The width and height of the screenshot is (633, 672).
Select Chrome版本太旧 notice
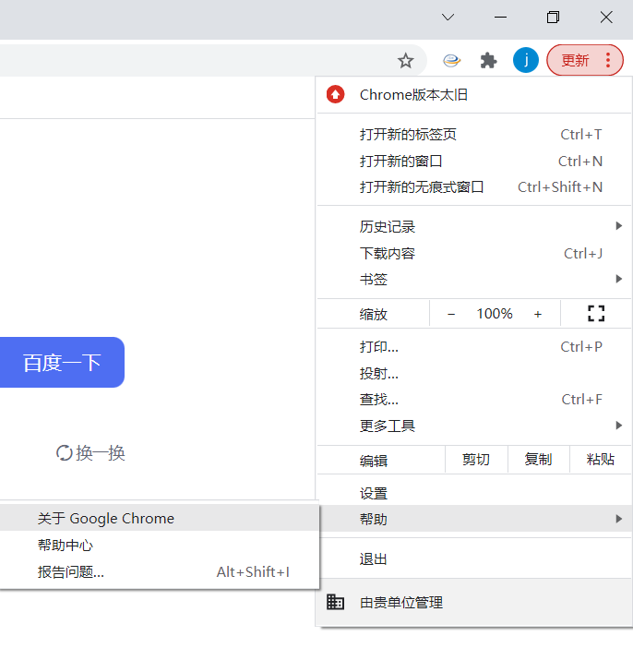point(474,95)
